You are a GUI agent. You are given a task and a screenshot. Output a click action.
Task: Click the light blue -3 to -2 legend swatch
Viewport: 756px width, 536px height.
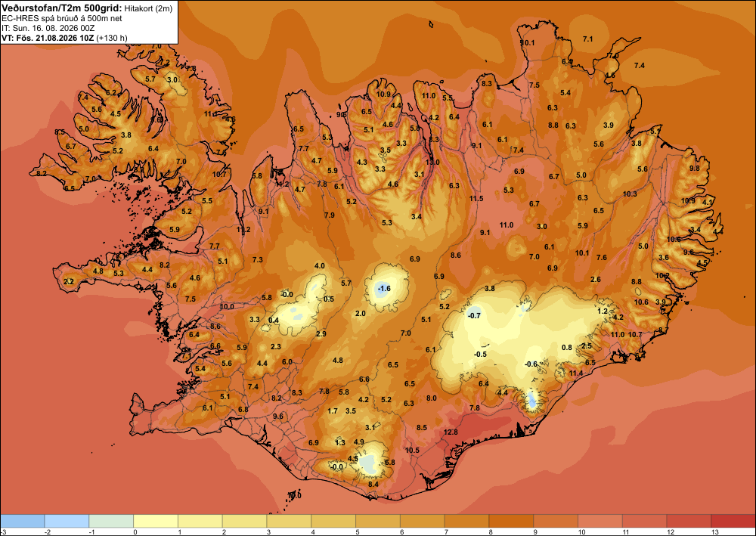(22, 521)
